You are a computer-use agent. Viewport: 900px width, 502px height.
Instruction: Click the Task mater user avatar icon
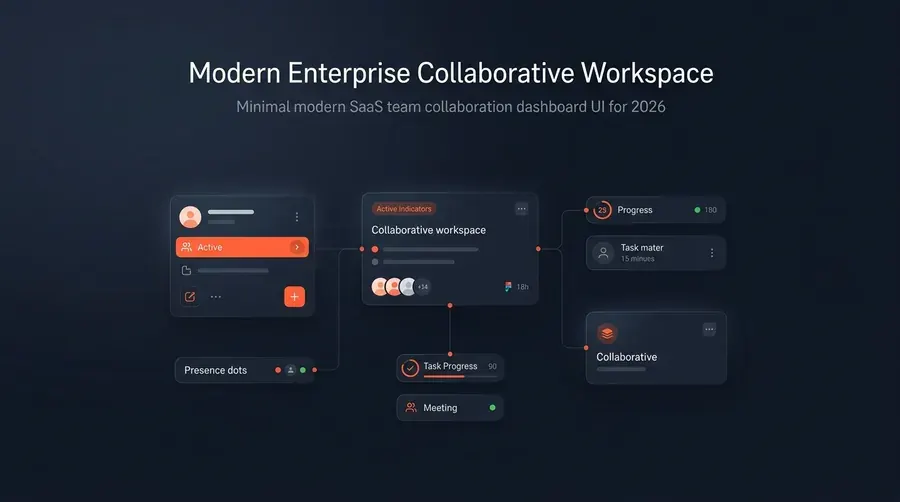pyautogui.click(x=603, y=252)
